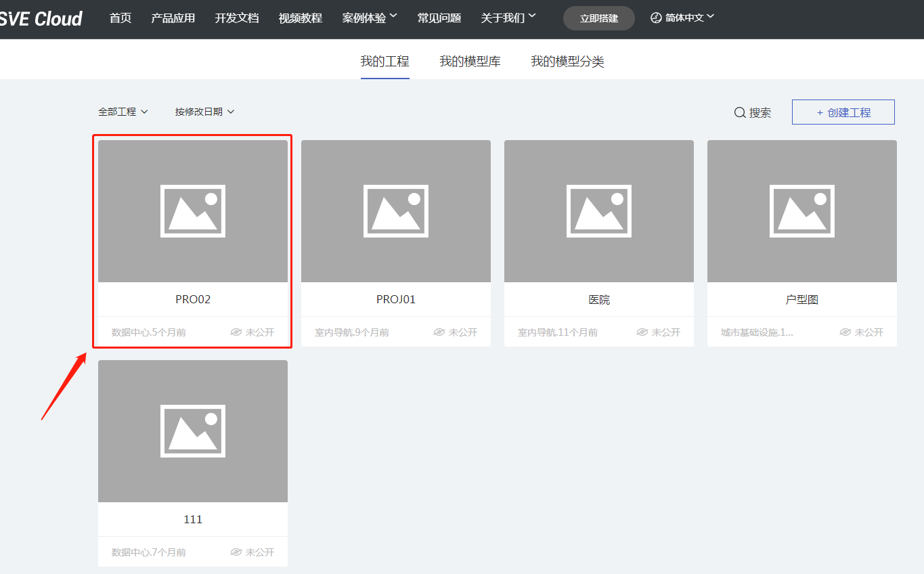Screen dimensions: 924x574
Task: Click the globe icon beside 简体中文
Action: pyautogui.click(x=655, y=18)
